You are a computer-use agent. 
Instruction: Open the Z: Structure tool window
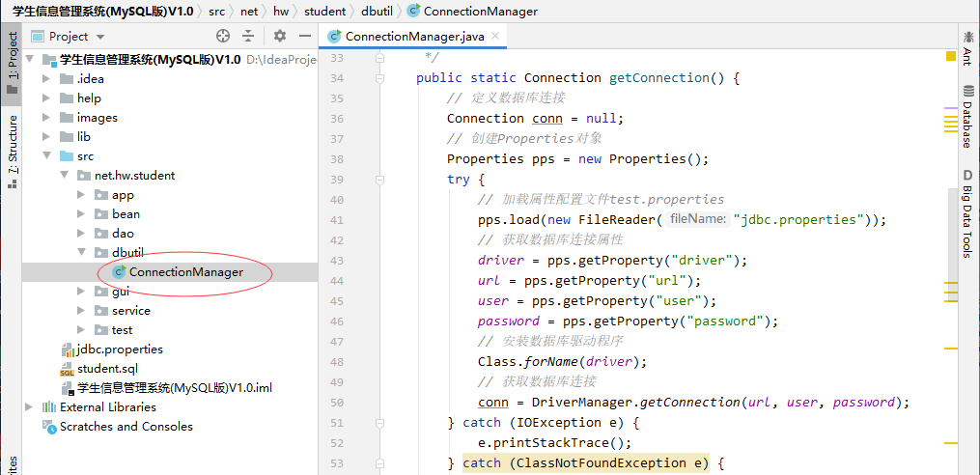12,152
